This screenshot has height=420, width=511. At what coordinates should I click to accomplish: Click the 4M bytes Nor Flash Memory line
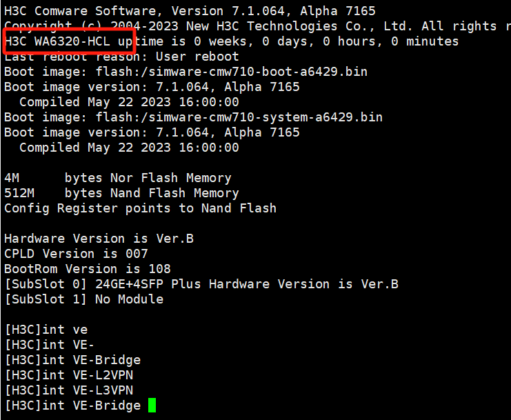(117, 178)
